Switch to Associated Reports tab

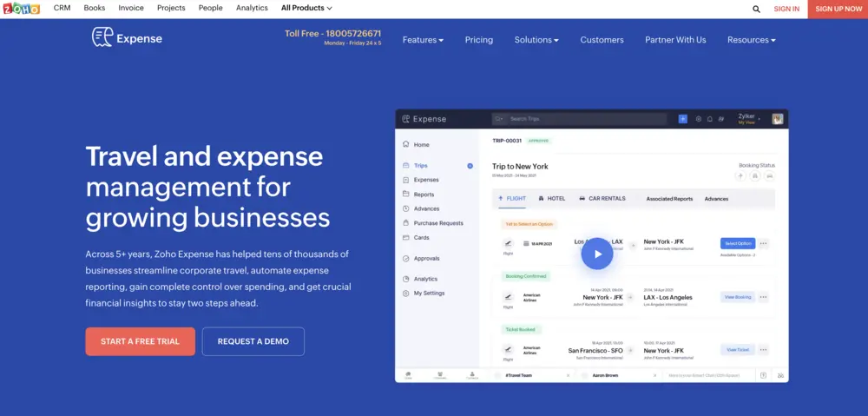pos(669,199)
